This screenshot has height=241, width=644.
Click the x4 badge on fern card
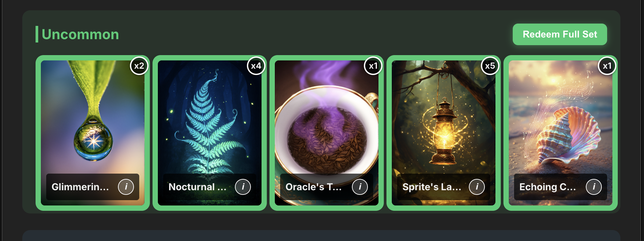256,66
